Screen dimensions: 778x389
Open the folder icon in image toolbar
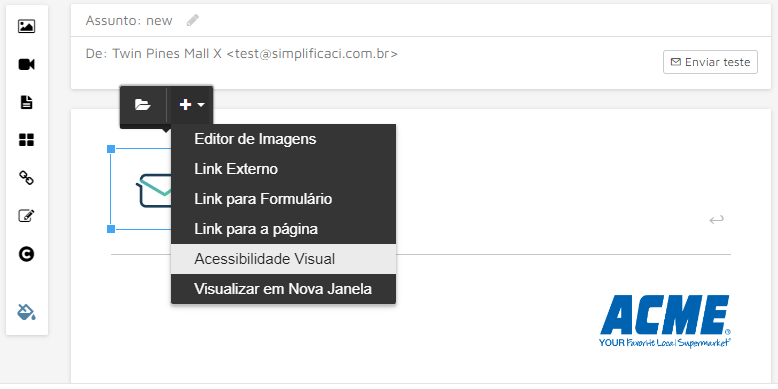143,105
